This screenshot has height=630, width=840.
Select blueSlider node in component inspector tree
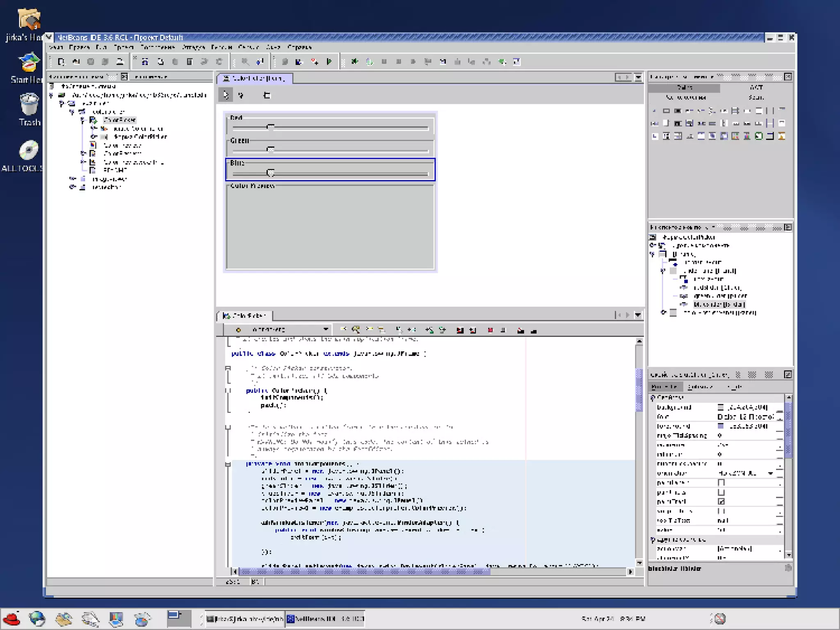[719, 304]
